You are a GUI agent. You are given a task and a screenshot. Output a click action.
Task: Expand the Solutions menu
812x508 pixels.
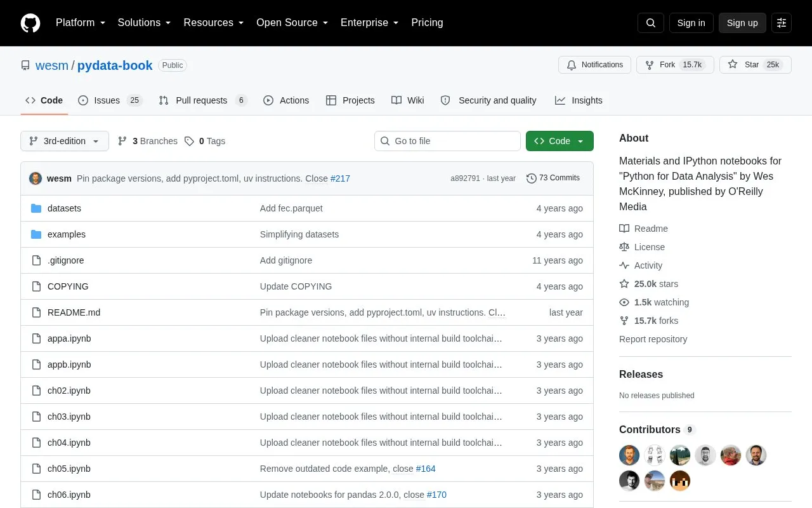[x=145, y=23]
